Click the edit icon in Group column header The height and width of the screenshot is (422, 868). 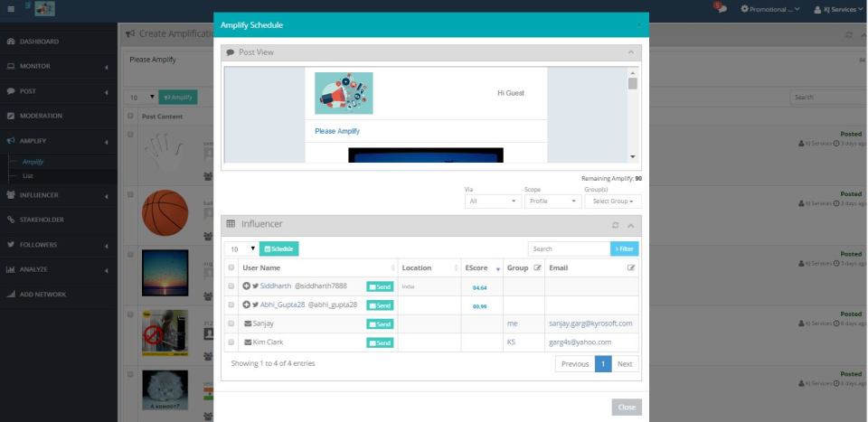point(537,268)
